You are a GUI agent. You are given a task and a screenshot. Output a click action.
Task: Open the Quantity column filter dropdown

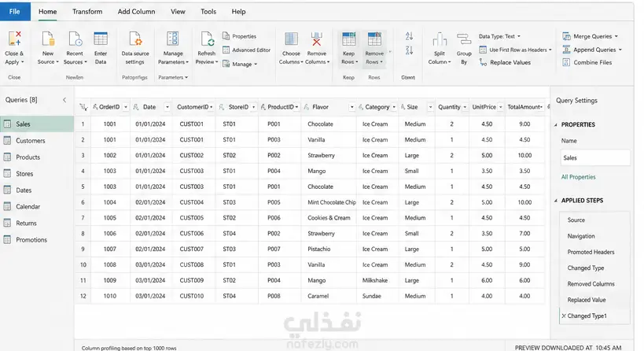click(x=465, y=107)
